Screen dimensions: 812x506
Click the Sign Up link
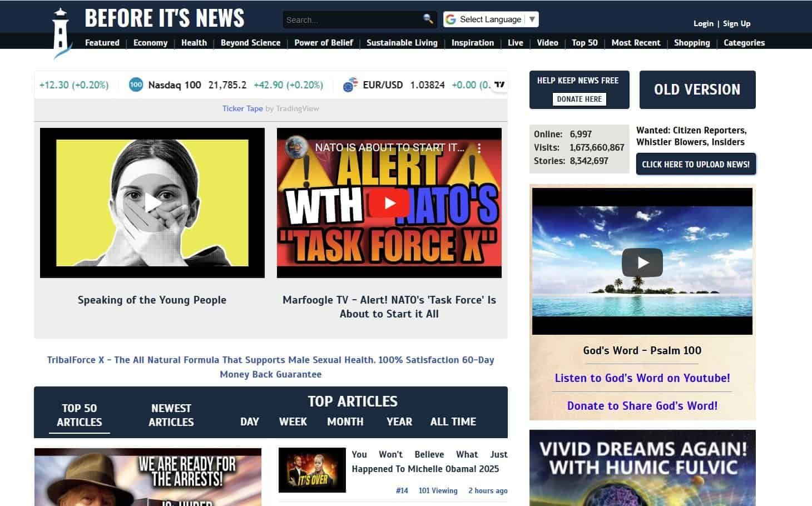[x=737, y=23]
